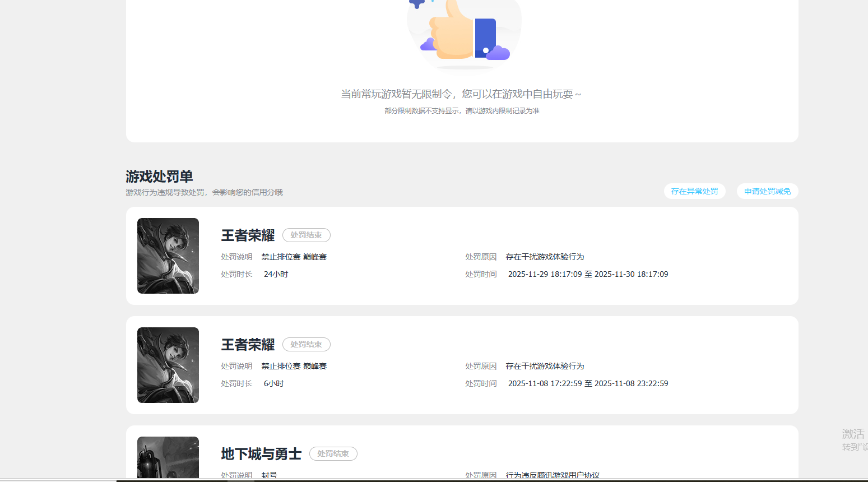Click 禁止排位赛 巅峰赛 on the 24小时 card
Viewport: 868px width, 482px height.
coord(294,257)
